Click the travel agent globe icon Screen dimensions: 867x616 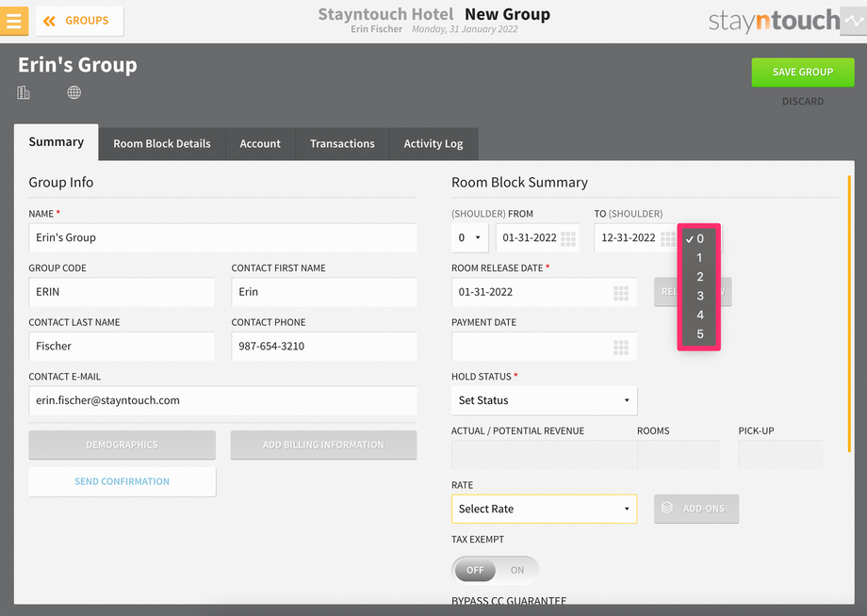[74, 92]
